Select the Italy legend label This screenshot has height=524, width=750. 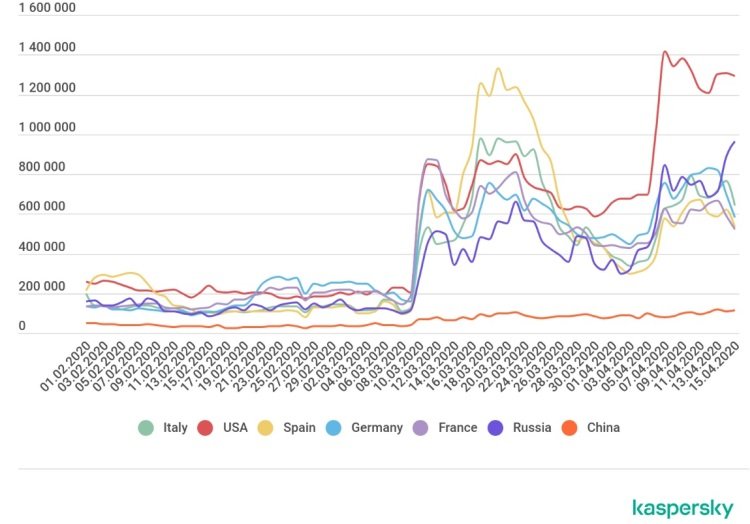coord(175,427)
